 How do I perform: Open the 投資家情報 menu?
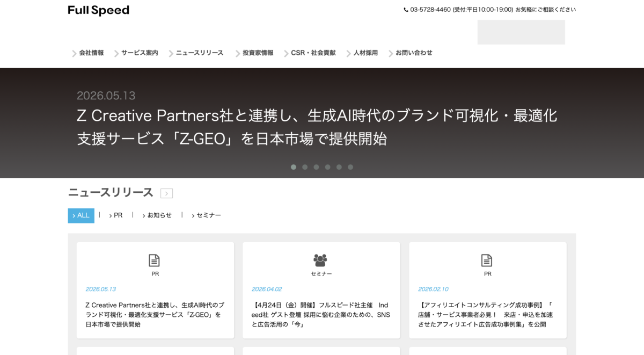coord(258,53)
